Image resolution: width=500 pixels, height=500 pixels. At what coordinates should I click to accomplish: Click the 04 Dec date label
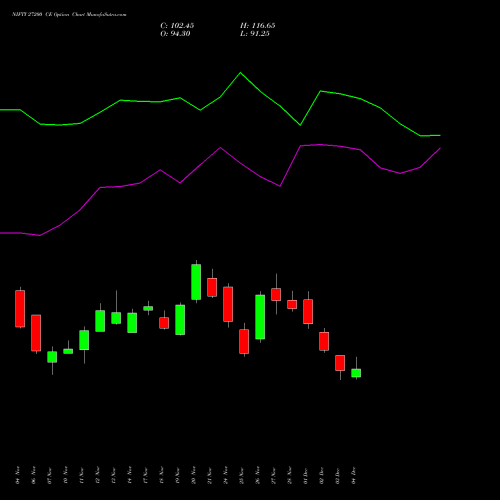click(x=354, y=475)
